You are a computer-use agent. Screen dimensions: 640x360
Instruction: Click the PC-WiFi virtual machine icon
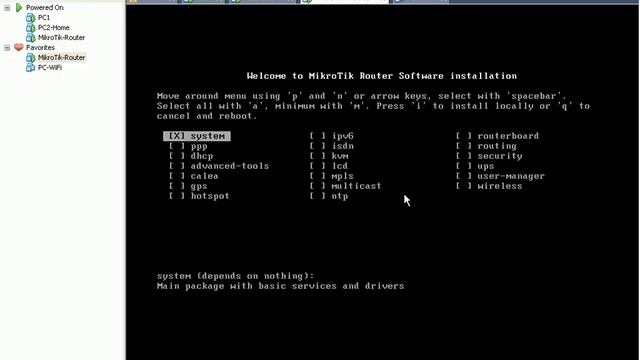(31, 67)
